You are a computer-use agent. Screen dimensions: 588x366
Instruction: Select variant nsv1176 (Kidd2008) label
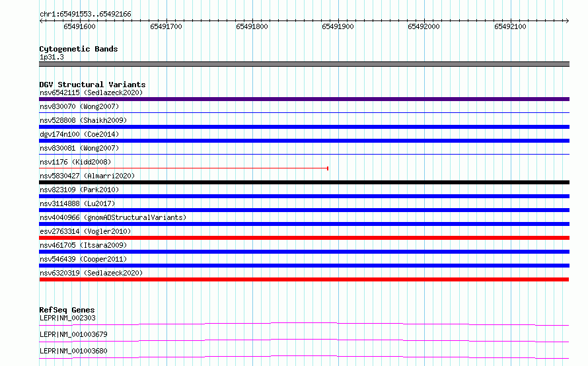coord(75,162)
